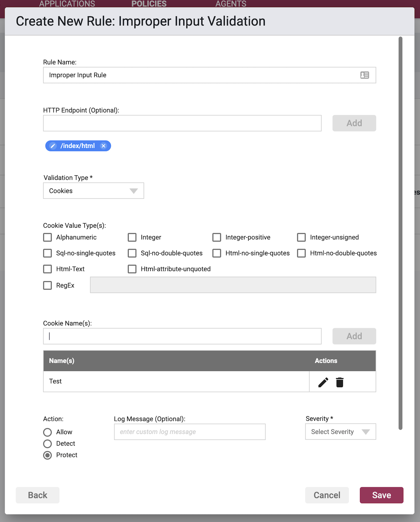Tick the RegEx checkbox
The image size is (420, 522).
(47, 285)
